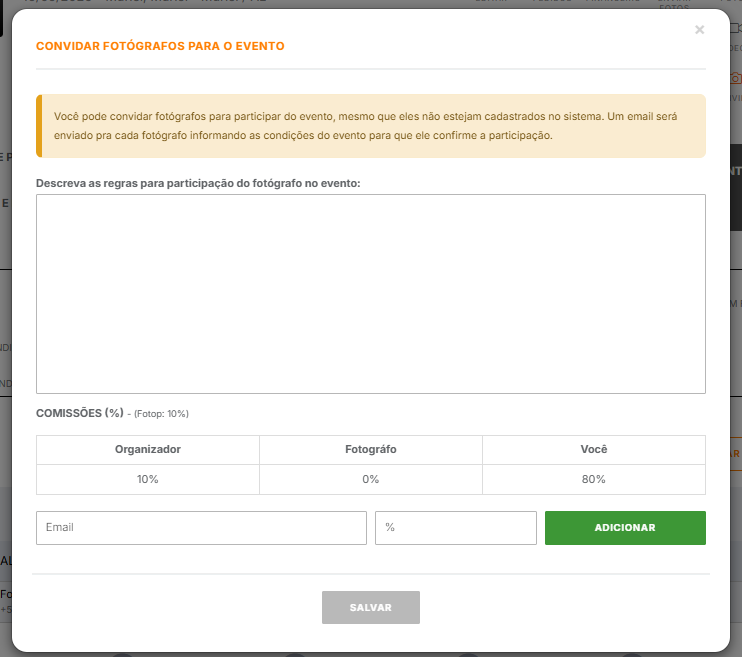Select the Organizador column header
This screenshot has height=657, width=742.
click(148, 450)
